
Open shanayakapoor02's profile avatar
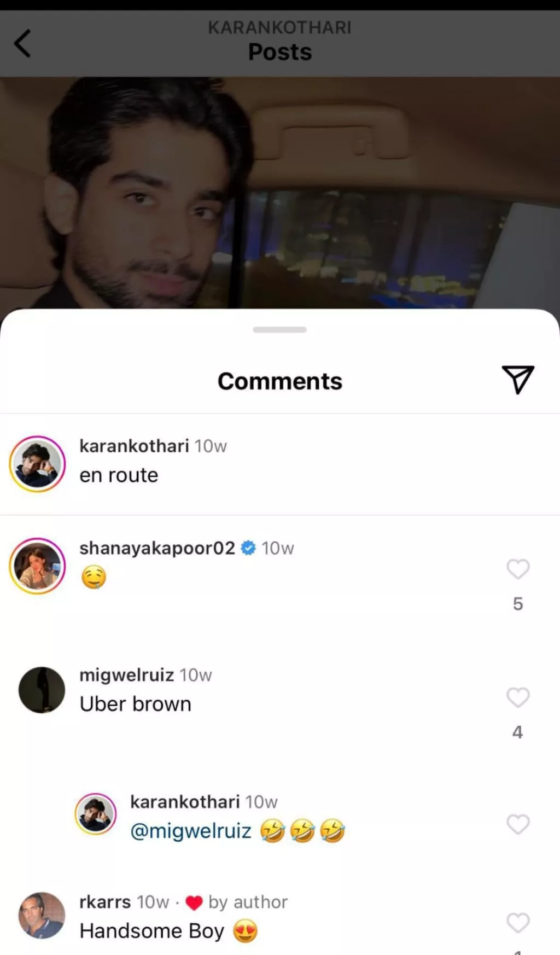click(37, 566)
